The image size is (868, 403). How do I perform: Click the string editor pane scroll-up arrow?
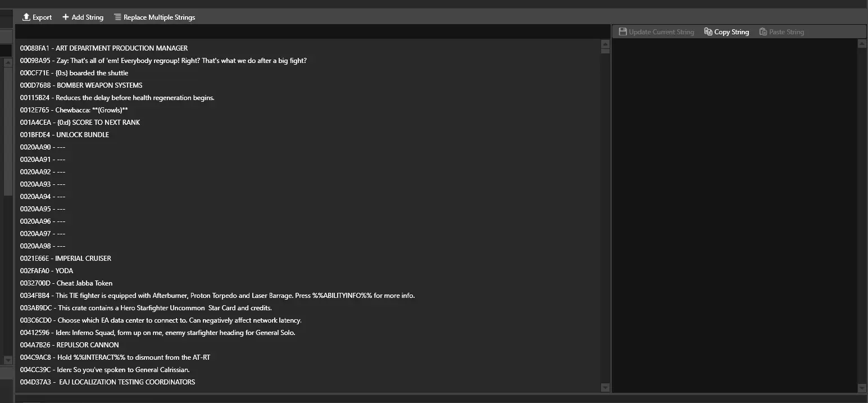(862, 44)
